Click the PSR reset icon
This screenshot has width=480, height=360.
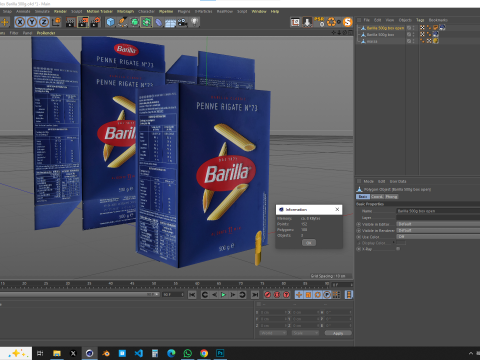point(319,22)
